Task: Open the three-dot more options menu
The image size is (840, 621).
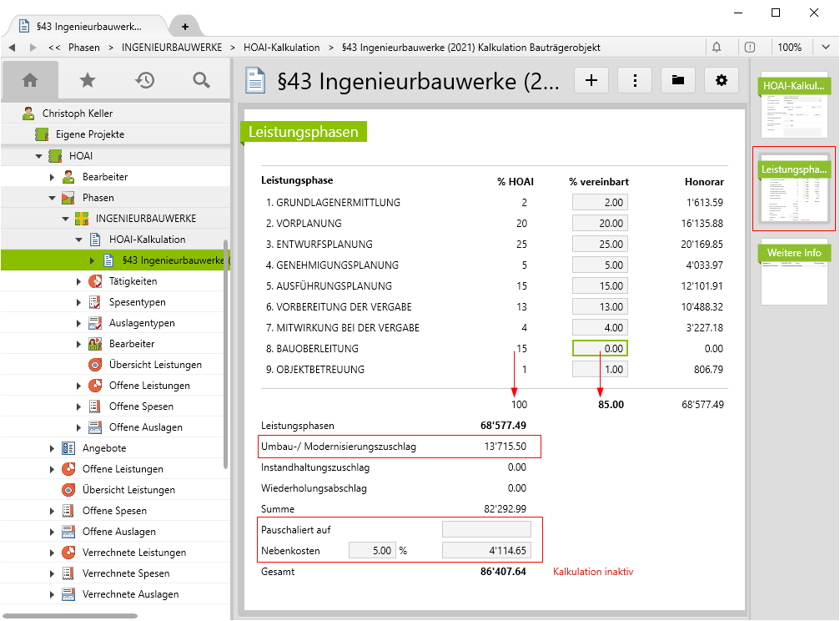Action: (635, 80)
